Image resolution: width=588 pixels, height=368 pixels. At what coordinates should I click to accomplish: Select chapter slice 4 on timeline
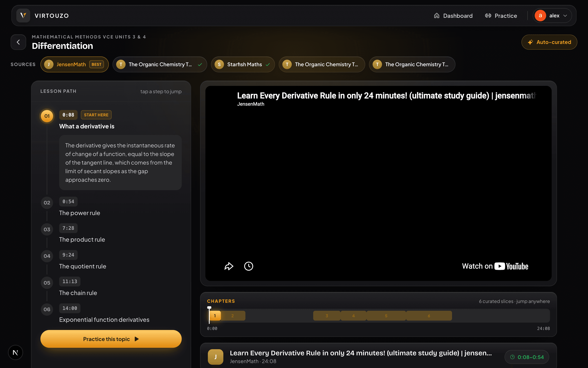pyautogui.click(x=353, y=316)
